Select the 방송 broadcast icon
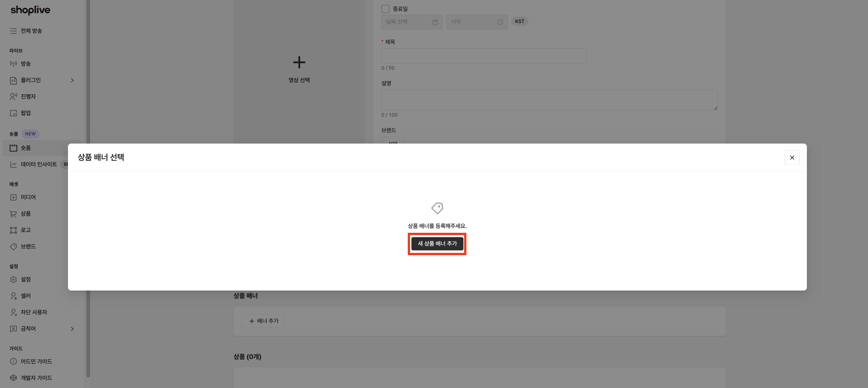868x388 pixels. point(13,64)
